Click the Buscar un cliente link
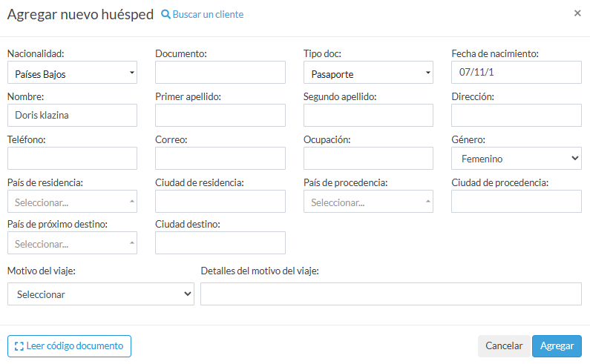Screen dimensions: 590x364 (x=202, y=14)
